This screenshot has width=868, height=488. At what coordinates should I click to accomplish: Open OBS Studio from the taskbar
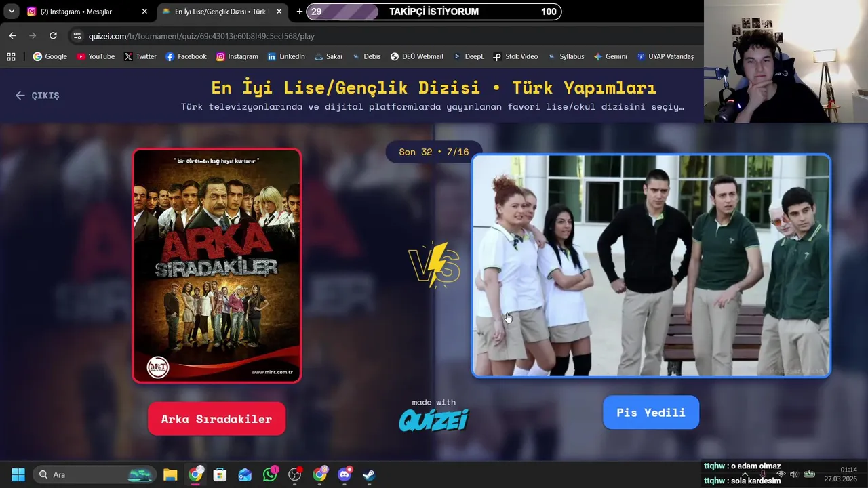294,474
